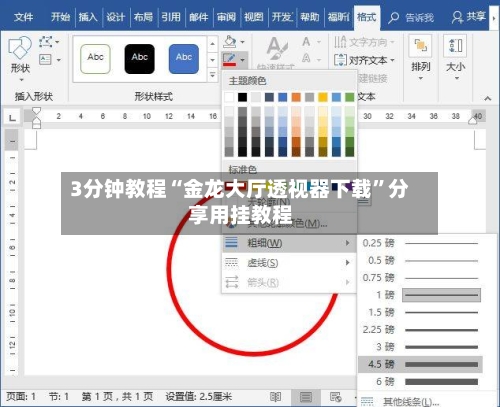Screen dimensions: 500x407
Task: Open the 布局 ribbon tab
Action: [x=143, y=17]
